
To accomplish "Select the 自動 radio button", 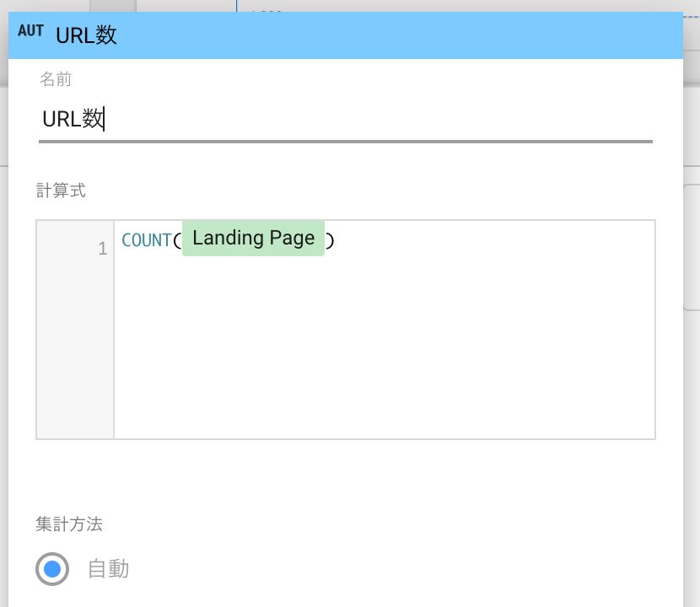I will pos(52,569).
